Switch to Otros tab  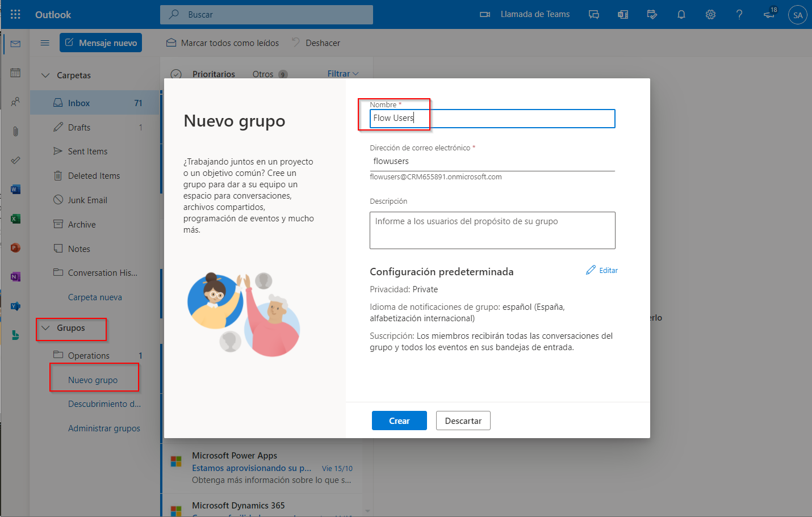click(x=270, y=74)
